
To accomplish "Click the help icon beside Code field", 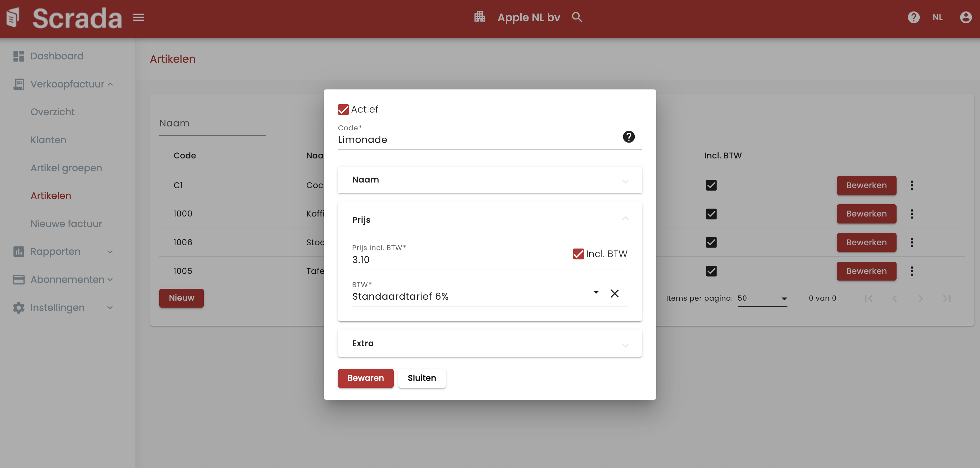I will click(628, 137).
